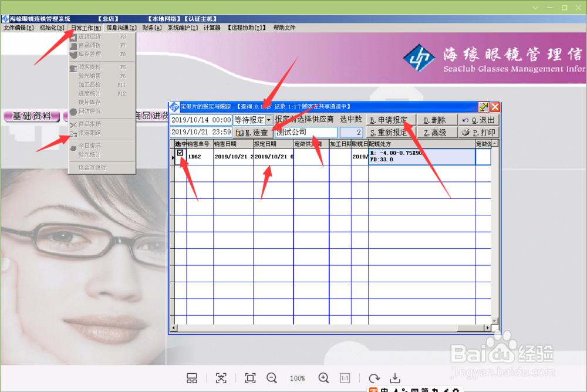The height and width of the screenshot is (392, 587).
Task: Choose 商品调拨 in the dropdown menu
Action: (x=102, y=45)
